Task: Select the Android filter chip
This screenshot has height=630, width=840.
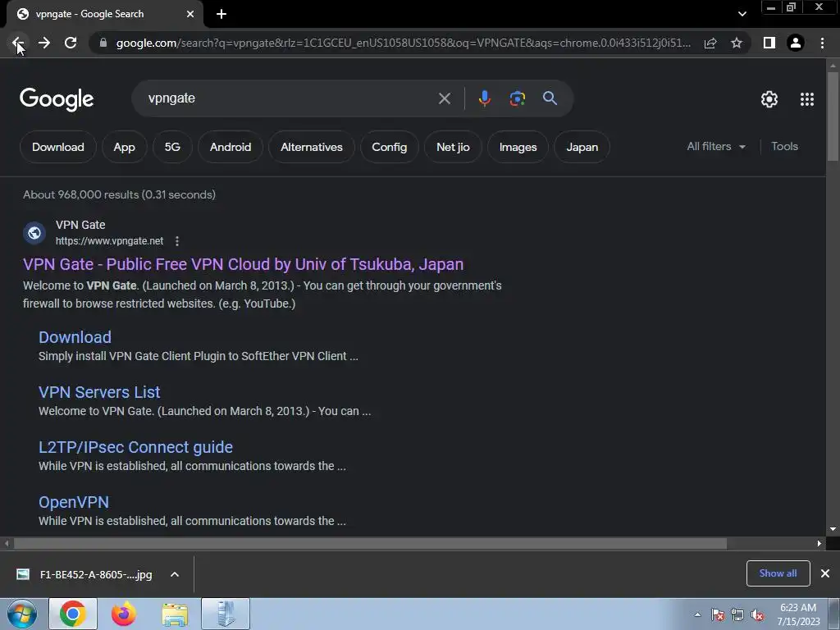Action: 231,147
